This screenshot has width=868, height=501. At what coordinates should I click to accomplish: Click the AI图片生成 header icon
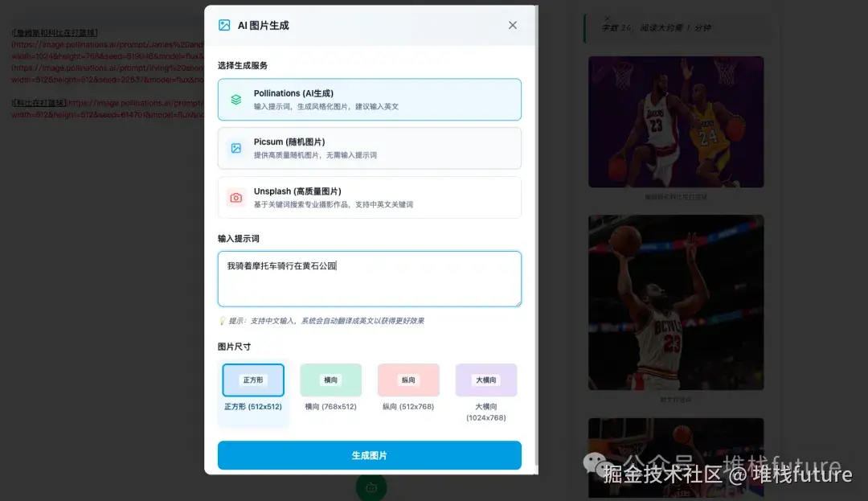tap(223, 25)
